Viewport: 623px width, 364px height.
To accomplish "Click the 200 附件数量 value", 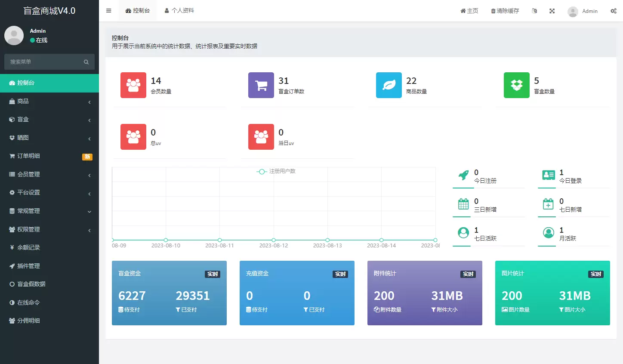I will click(384, 296).
